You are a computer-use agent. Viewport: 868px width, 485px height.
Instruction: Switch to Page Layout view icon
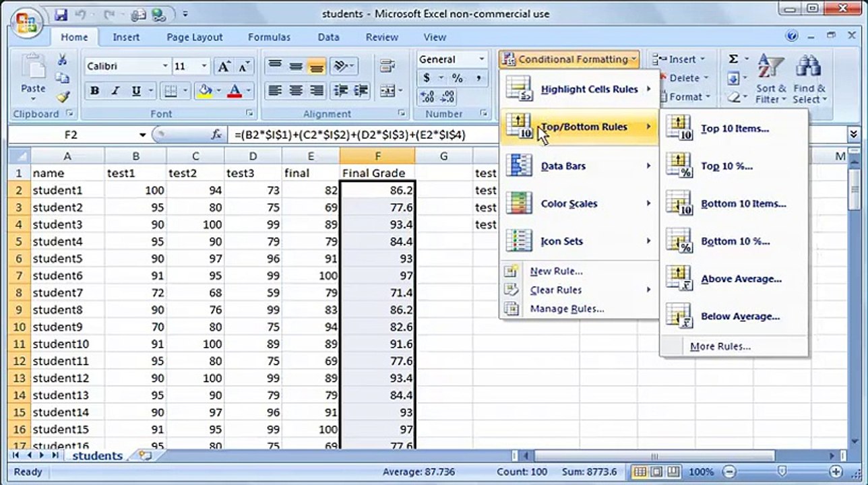point(656,472)
